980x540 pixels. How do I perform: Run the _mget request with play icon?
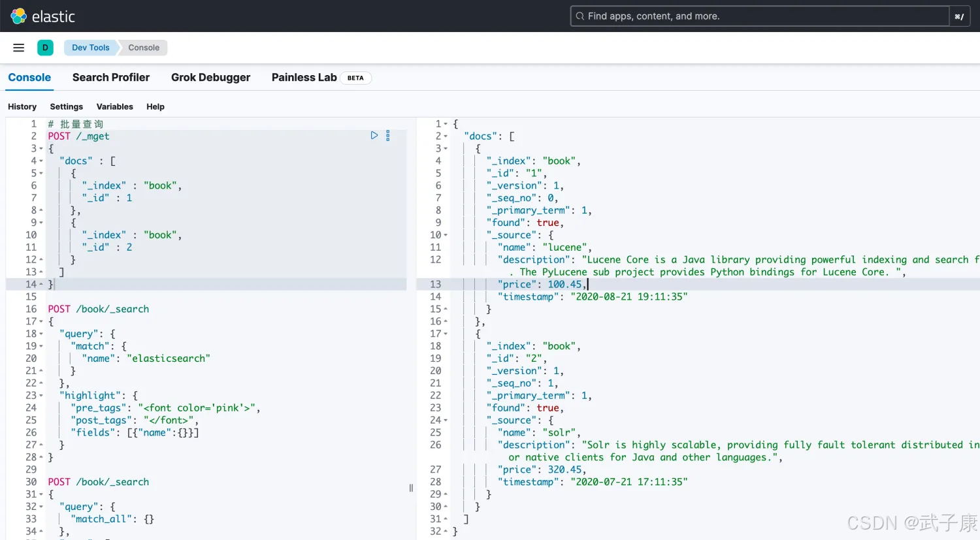click(x=374, y=136)
